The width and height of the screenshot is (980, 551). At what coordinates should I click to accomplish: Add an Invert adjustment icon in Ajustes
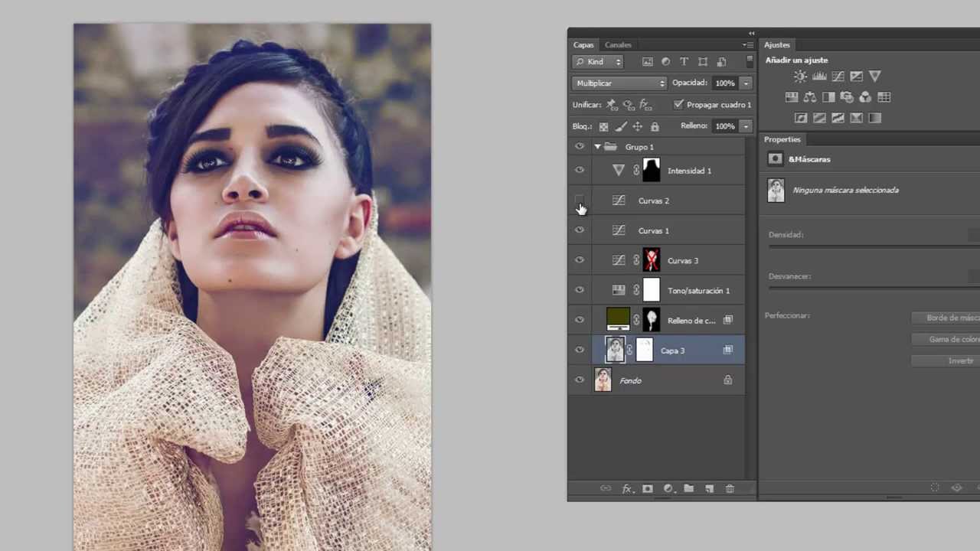pyautogui.click(x=801, y=118)
